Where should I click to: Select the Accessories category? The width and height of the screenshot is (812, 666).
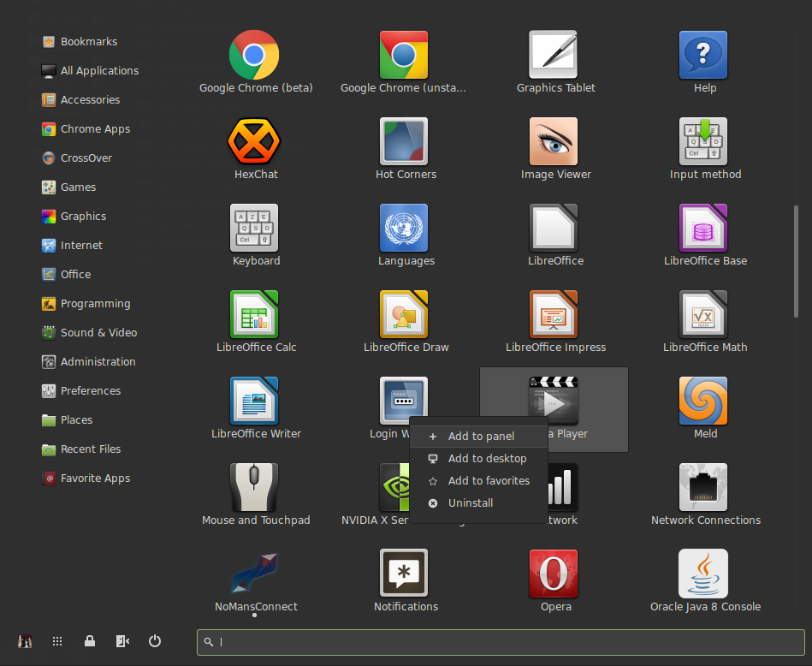point(80,99)
